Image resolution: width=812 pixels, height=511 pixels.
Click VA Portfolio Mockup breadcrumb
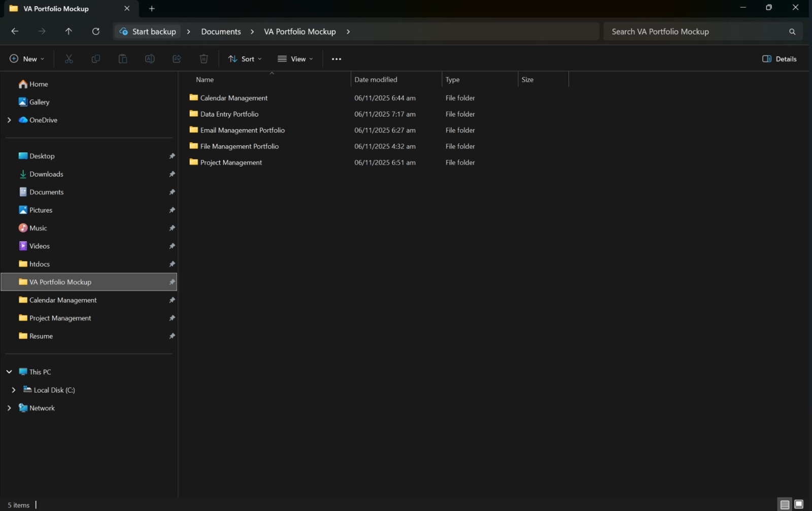pos(300,31)
